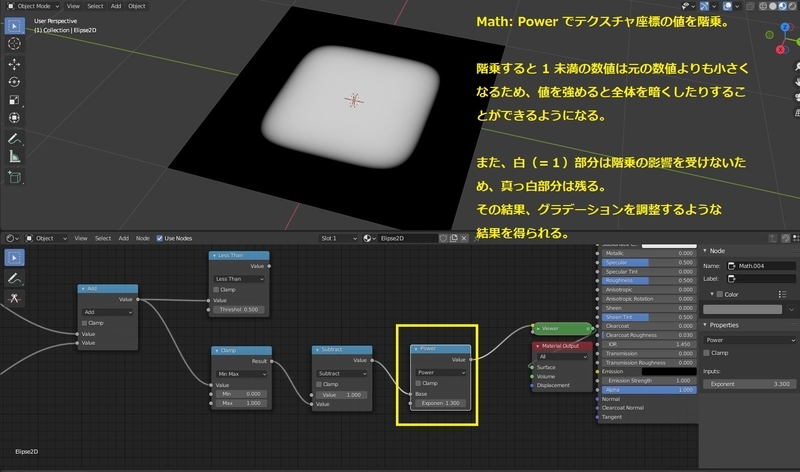Click the Z axis on navigation gizmo
The height and width of the screenshot is (472, 800).
tap(784, 27)
